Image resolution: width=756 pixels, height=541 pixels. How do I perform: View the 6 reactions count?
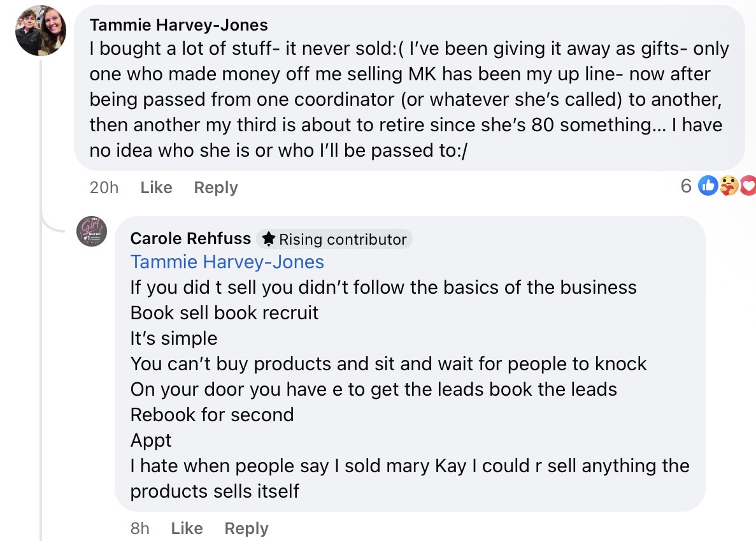click(x=686, y=186)
